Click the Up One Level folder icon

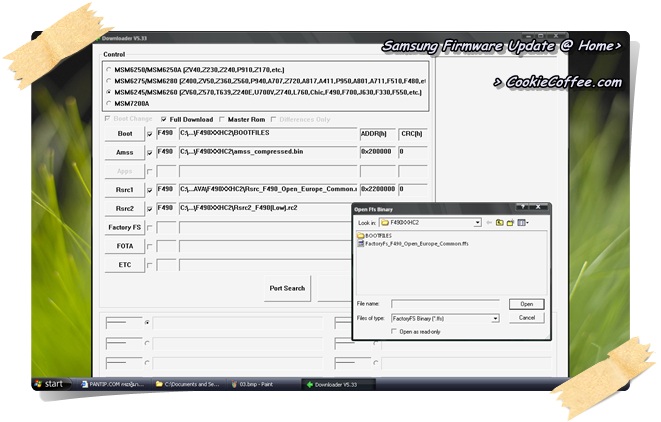coord(500,223)
